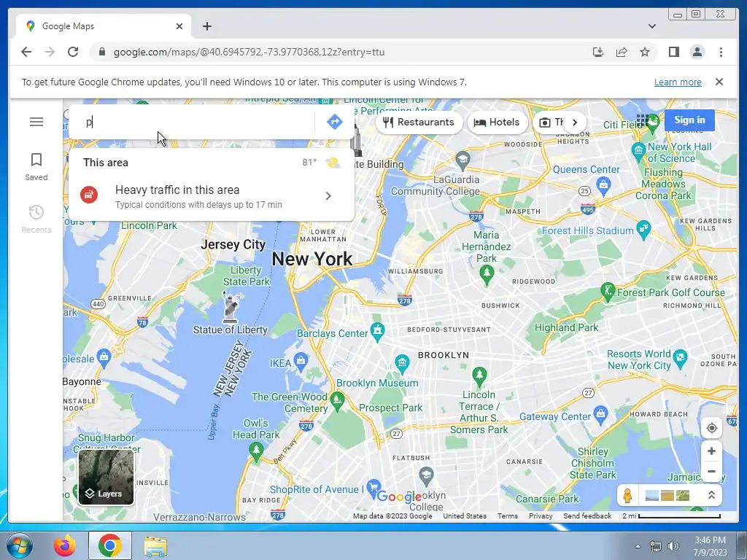This screenshot has width=747, height=560.
Task: Click the blue Directions icon
Action: coord(334,122)
